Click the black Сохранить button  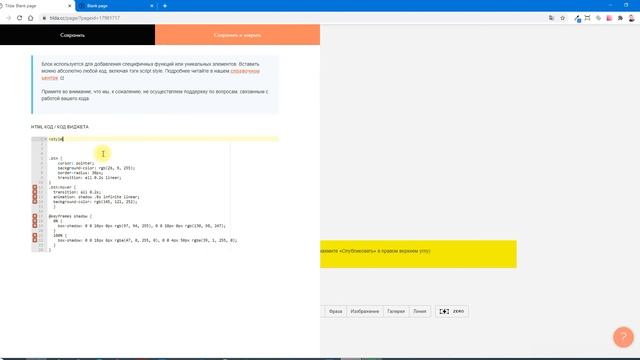[x=77, y=35]
